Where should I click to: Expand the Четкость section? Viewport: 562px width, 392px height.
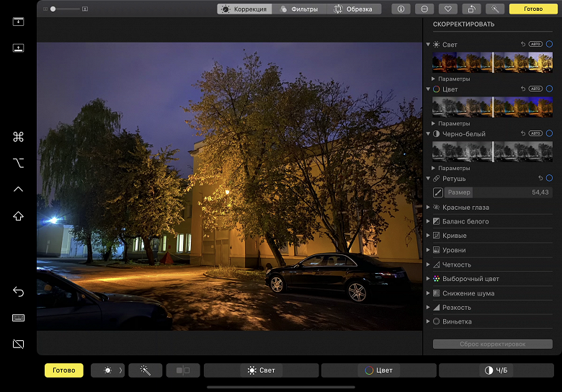pos(428,264)
